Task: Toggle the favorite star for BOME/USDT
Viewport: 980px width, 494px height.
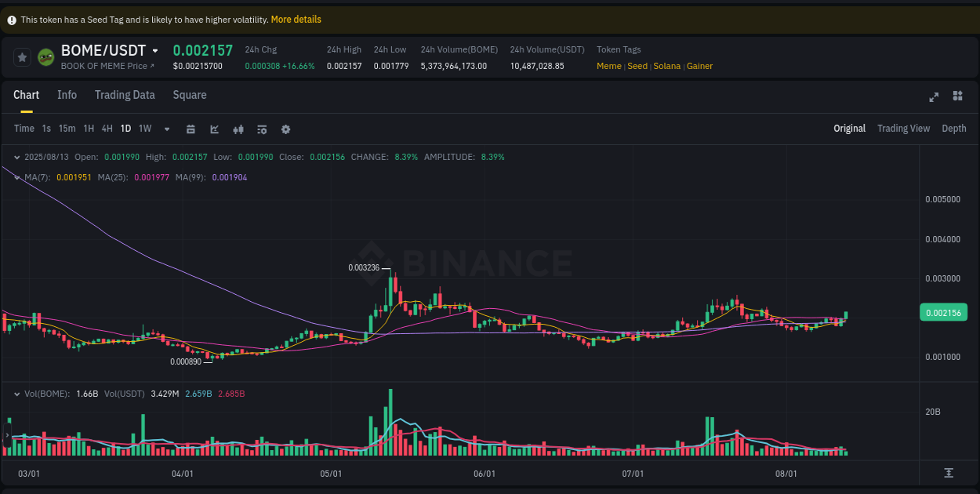Action: tap(22, 56)
